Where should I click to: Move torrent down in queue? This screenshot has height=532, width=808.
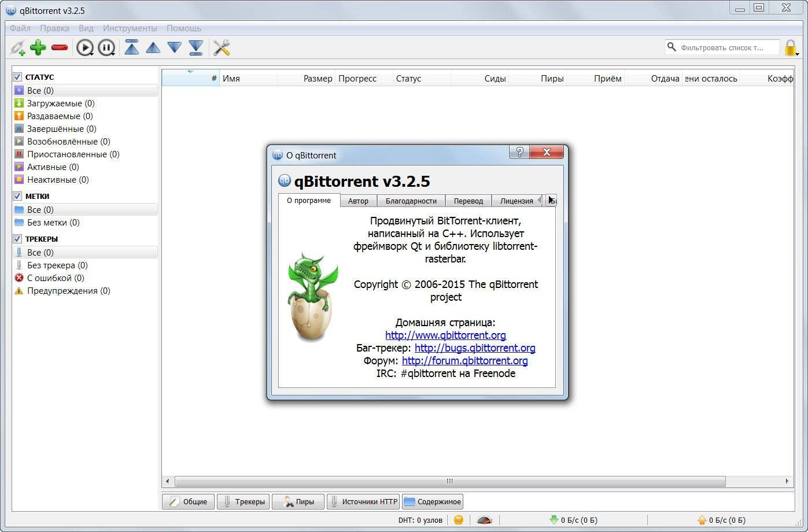click(x=175, y=47)
